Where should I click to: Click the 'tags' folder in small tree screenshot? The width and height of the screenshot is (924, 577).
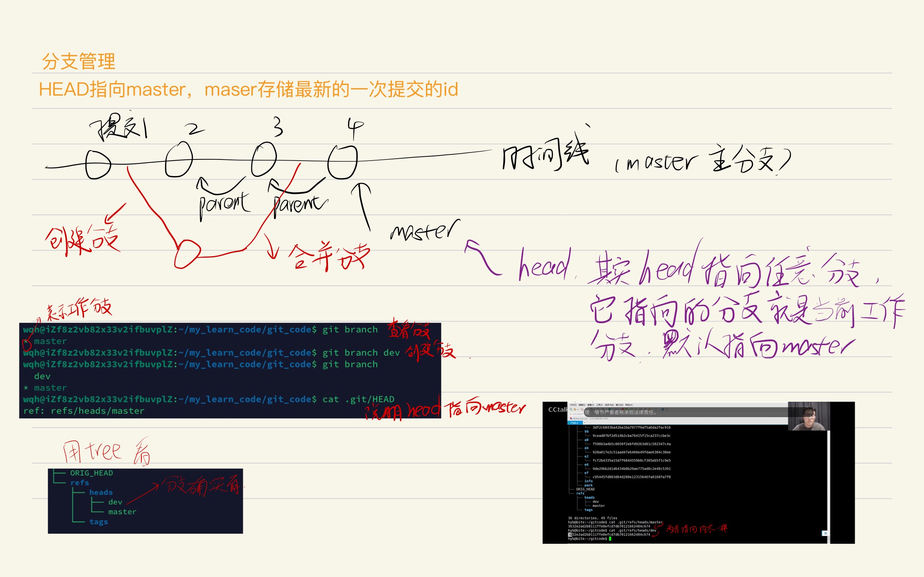[98, 522]
